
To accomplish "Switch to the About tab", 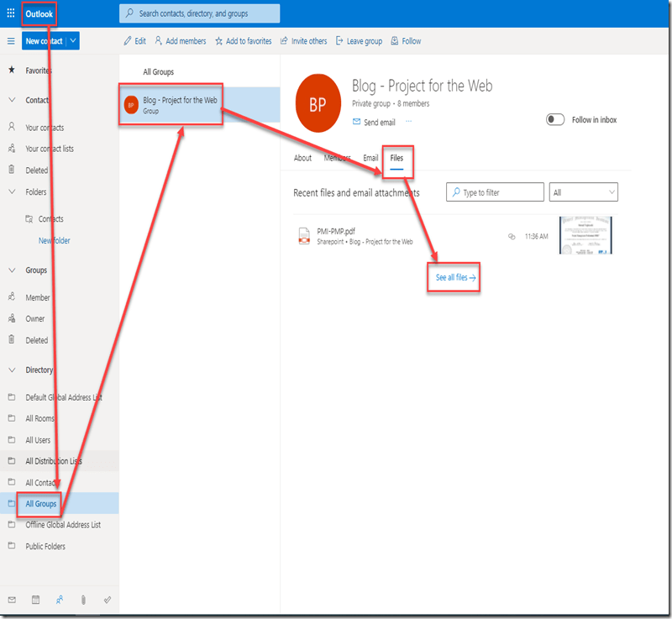I will pos(302,158).
